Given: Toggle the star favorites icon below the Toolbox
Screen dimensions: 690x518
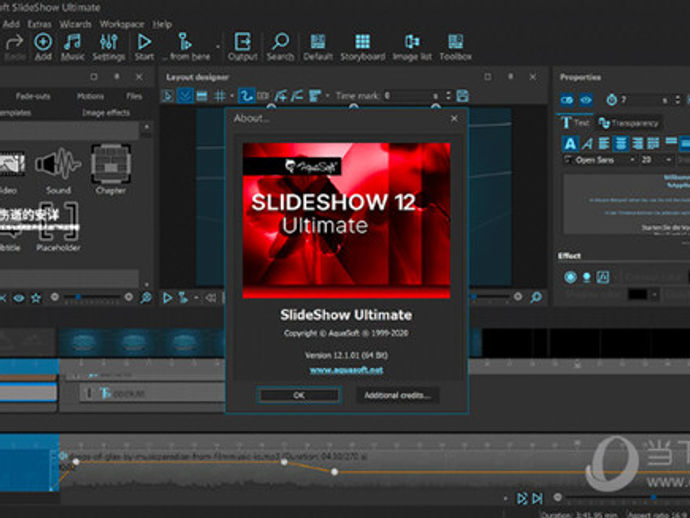Looking at the screenshot, I should coord(36,298).
